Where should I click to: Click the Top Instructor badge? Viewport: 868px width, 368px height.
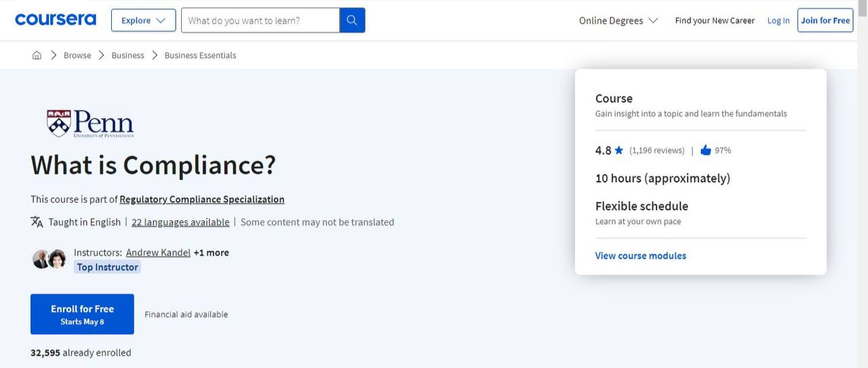coord(107,267)
